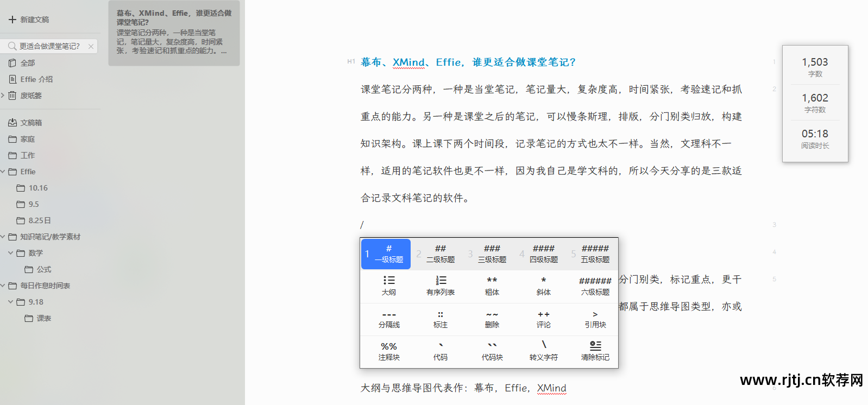The image size is (868, 405).
Task: Clear the search box with the X icon
Action: [91, 47]
